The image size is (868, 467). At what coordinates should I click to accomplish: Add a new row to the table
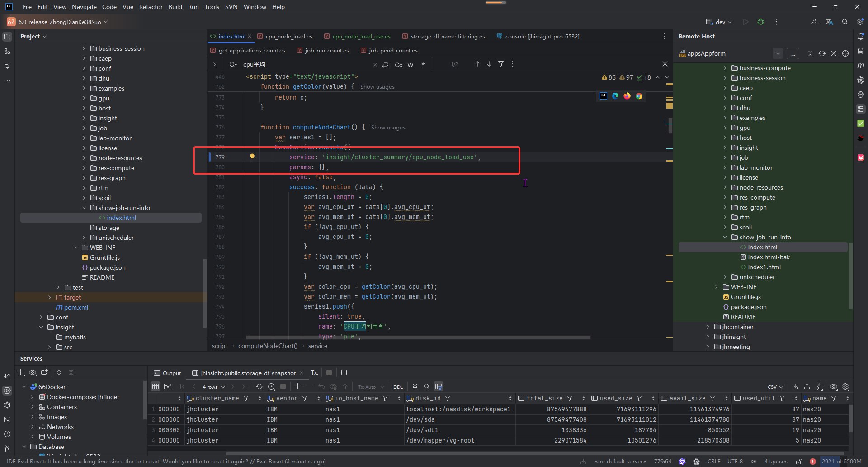click(297, 386)
